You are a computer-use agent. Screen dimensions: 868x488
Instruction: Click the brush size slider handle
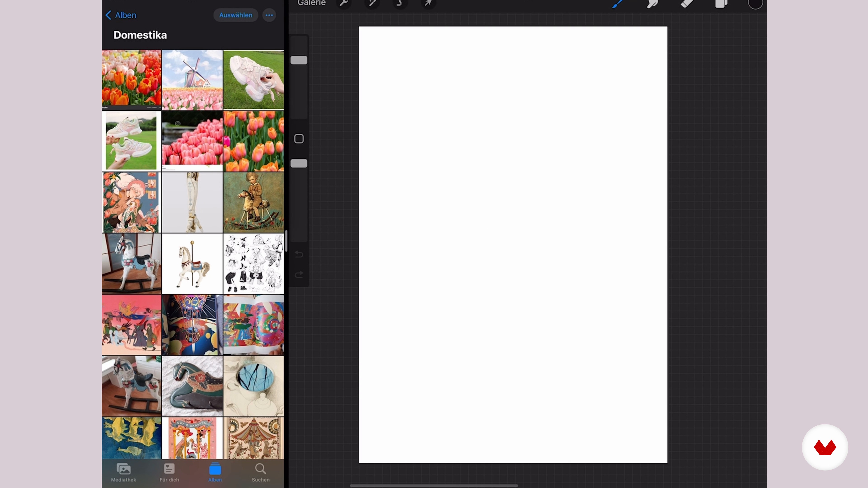click(x=299, y=60)
